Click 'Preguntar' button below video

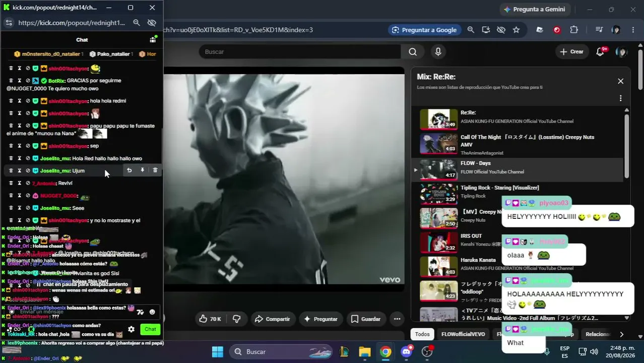320,319
